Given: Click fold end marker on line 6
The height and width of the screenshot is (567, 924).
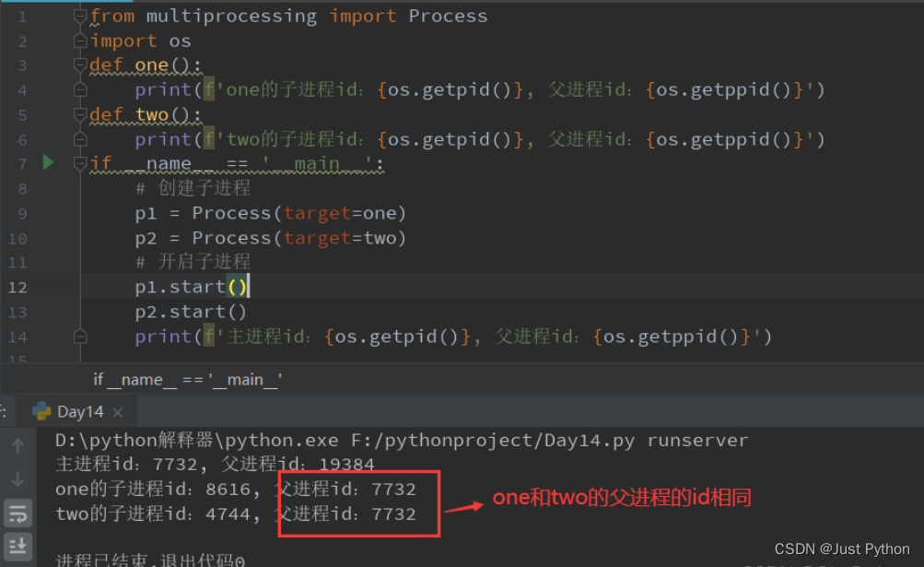Looking at the screenshot, I should coord(80,139).
